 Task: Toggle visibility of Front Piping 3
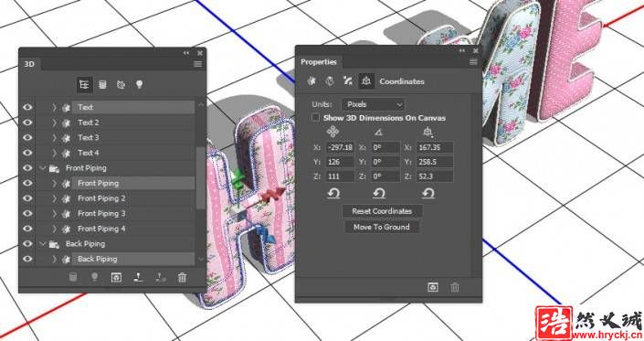(27, 213)
